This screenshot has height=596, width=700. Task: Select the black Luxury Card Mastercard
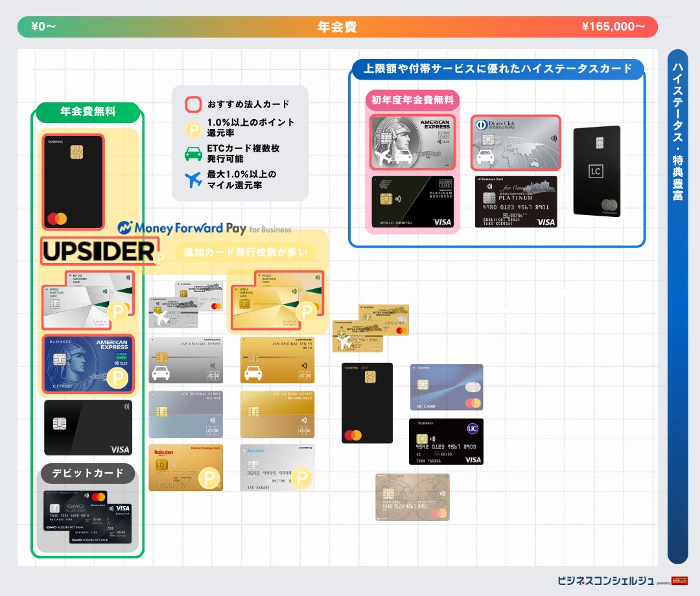click(597, 171)
